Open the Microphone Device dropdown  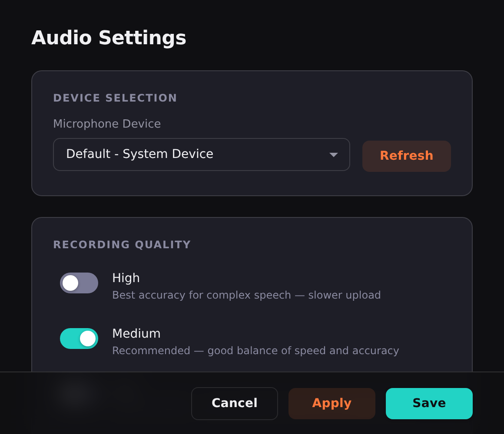[x=201, y=155]
